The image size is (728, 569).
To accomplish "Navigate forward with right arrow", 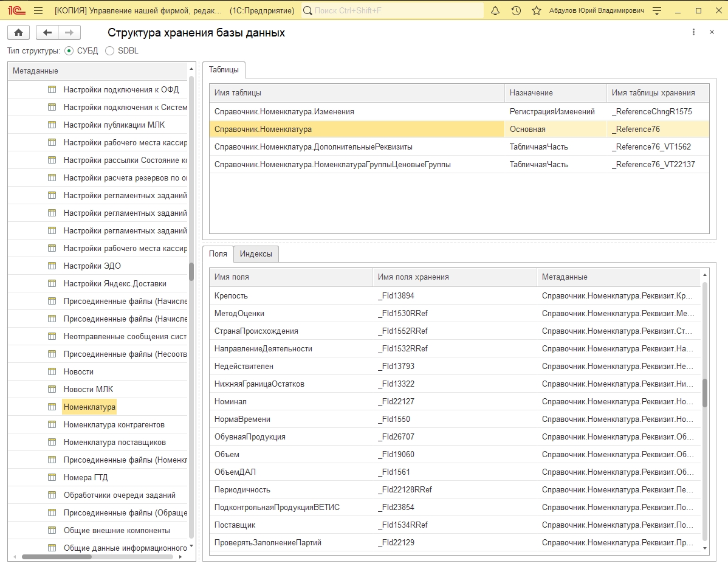I will (x=69, y=32).
